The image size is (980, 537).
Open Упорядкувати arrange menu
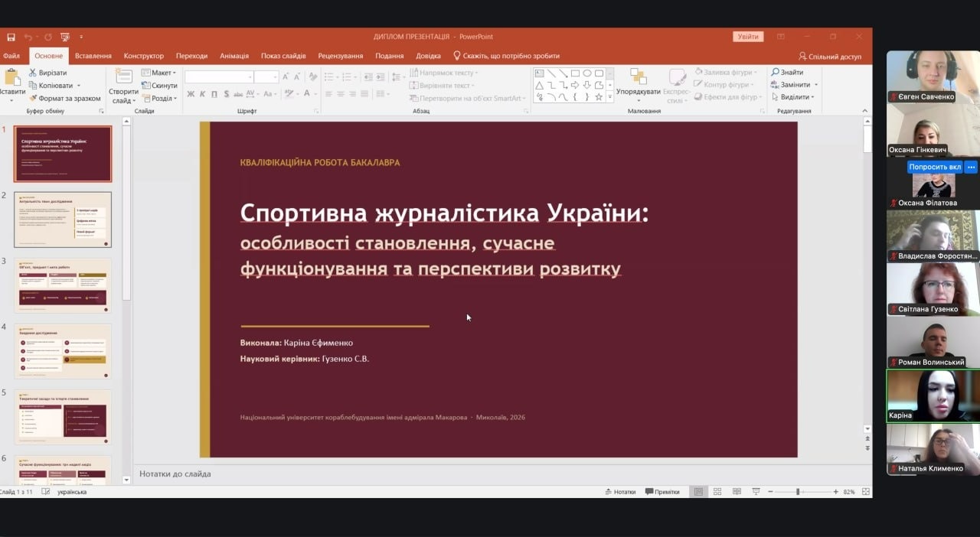click(639, 86)
